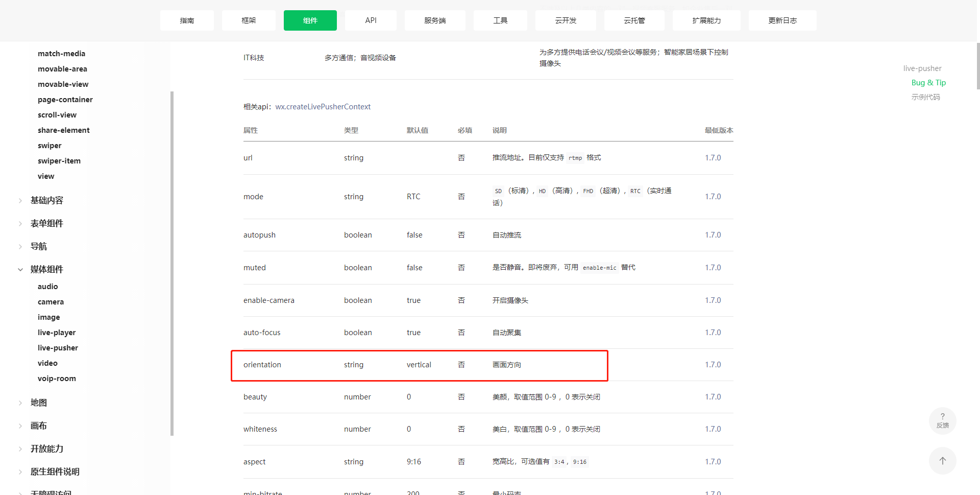The height and width of the screenshot is (495, 980).
Task: Open the 扩展能力 top navigation tab
Action: (x=706, y=20)
